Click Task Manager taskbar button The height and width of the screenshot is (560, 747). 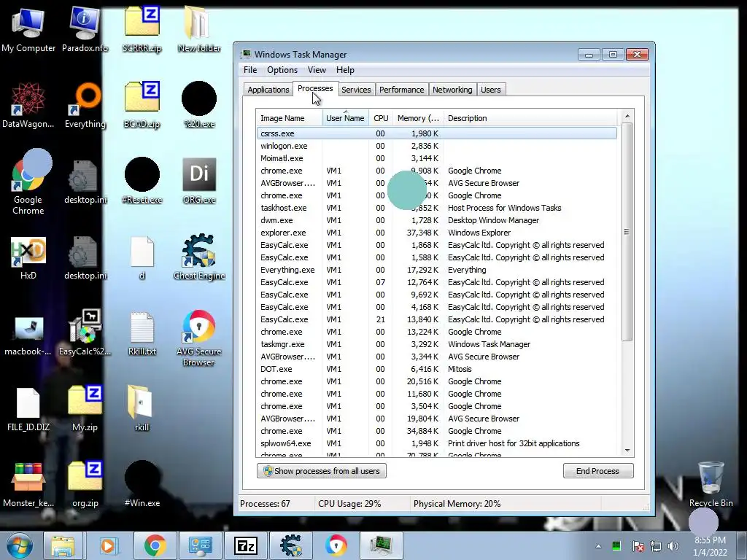tap(381, 545)
